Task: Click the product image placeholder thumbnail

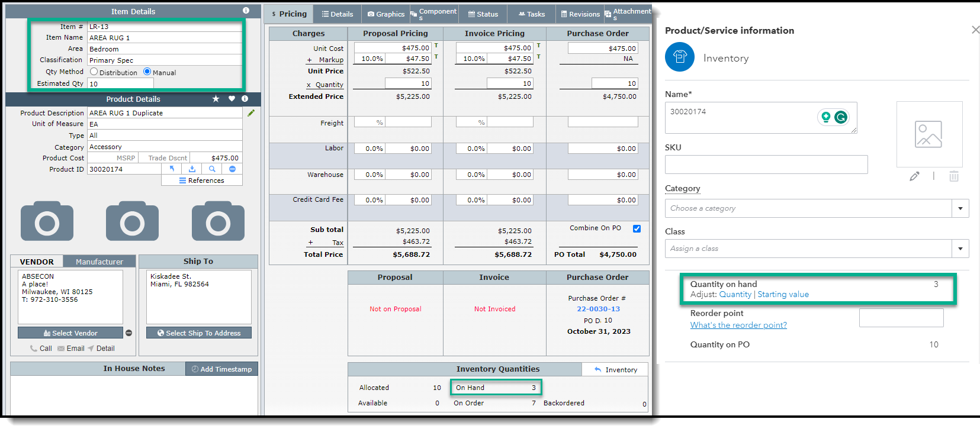Action: point(928,134)
